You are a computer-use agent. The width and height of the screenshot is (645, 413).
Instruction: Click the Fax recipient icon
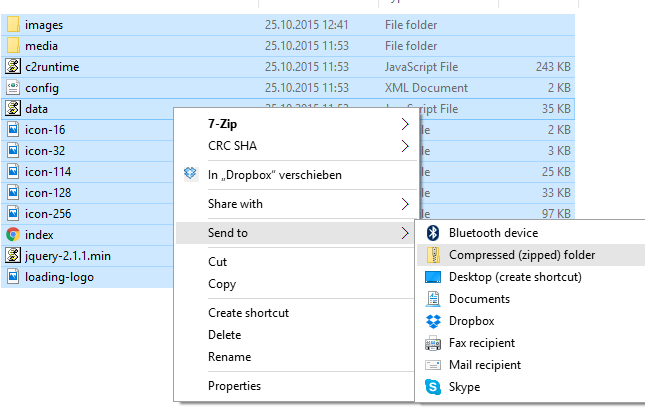[x=433, y=343]
